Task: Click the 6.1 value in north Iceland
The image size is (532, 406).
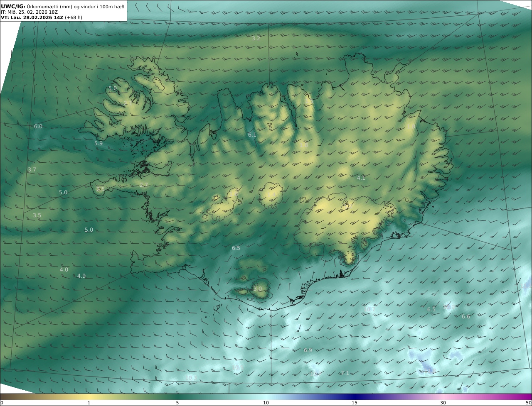Action: coord(252,135)
